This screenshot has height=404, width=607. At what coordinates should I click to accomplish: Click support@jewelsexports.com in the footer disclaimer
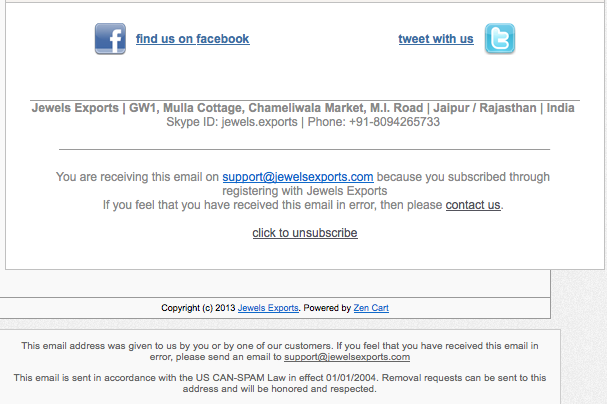click(347, 357)
